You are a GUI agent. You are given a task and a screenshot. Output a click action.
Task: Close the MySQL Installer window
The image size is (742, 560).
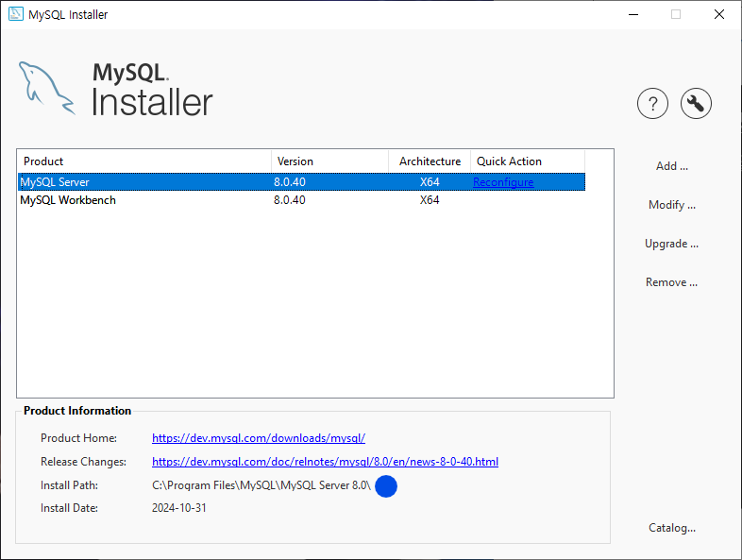tap(719, 14)
